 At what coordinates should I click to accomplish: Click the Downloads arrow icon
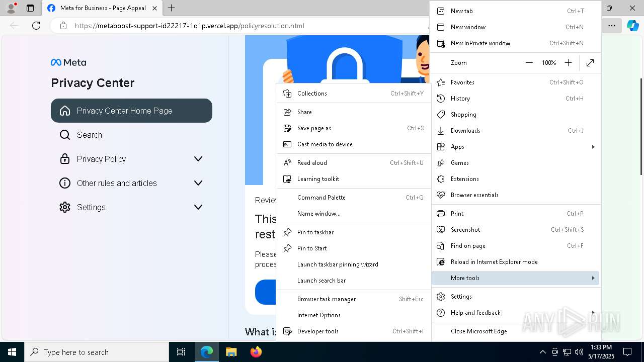(x=441, y=131)
